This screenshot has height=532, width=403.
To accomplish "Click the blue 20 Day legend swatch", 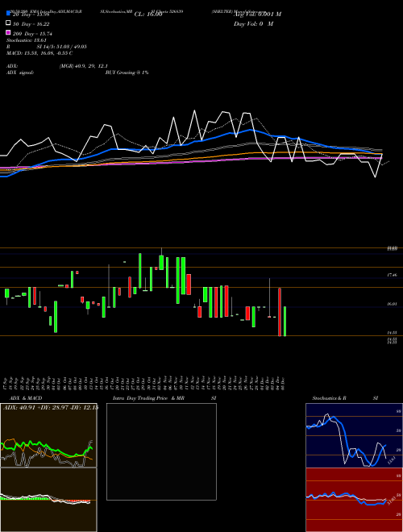I will [x=8, y=13].
